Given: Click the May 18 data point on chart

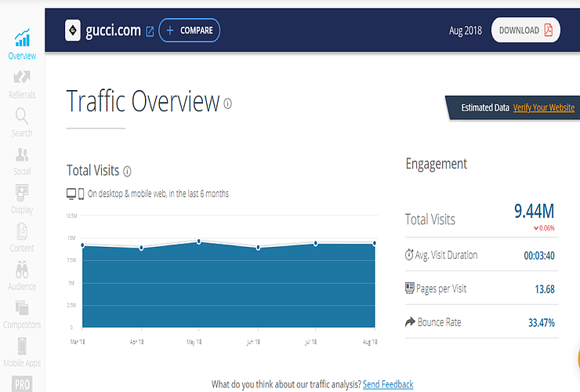Looking at the screenshot, I should [200, 241].
